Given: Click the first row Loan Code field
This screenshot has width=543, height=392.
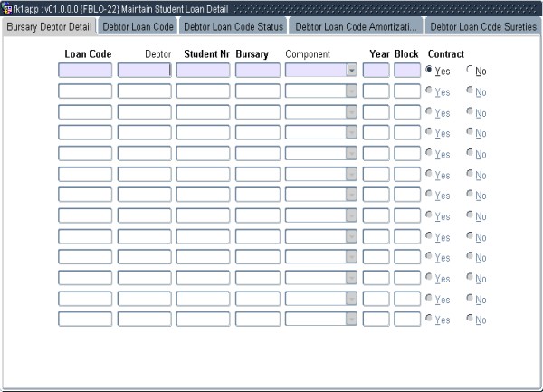Looking at the screenshot, I should [85, 70].
